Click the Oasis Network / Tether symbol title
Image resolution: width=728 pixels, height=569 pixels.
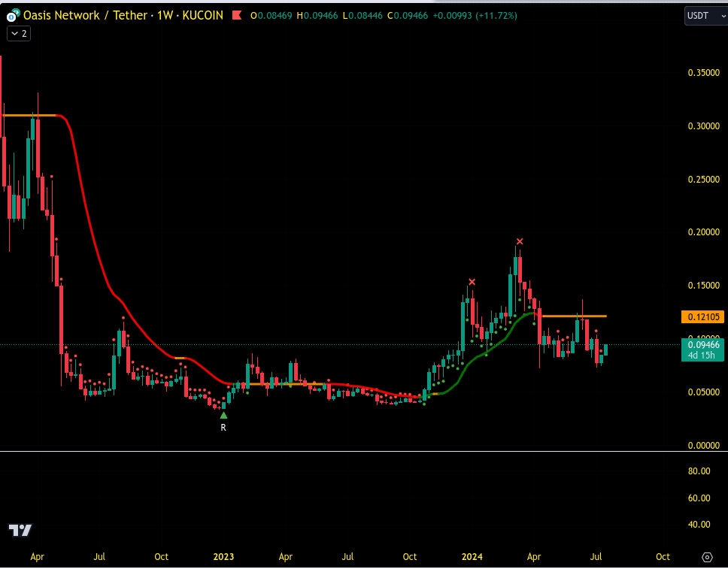(x=85, y=15)
